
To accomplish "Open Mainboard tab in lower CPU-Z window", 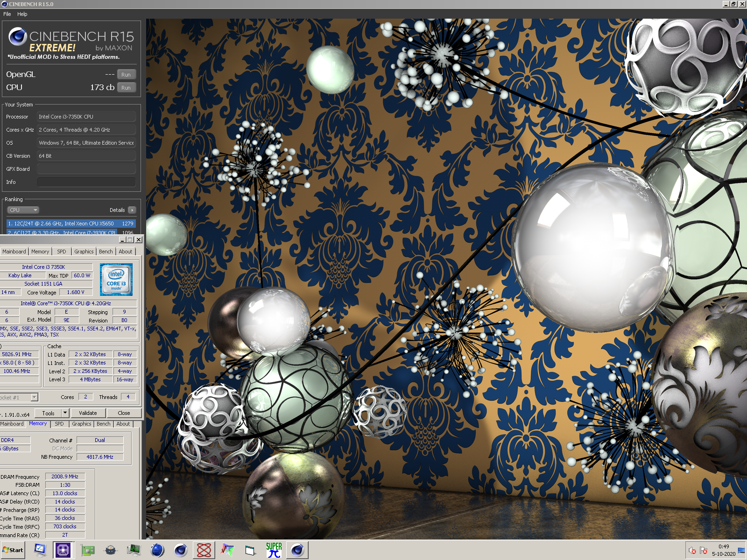I will (x=12, y=424).
